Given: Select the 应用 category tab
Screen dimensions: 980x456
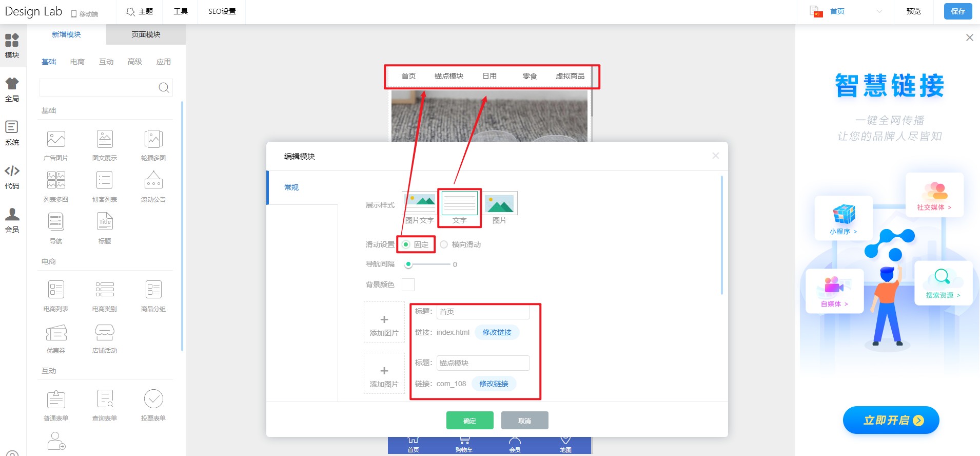Looking at the screenshot, I should (164, 62).
